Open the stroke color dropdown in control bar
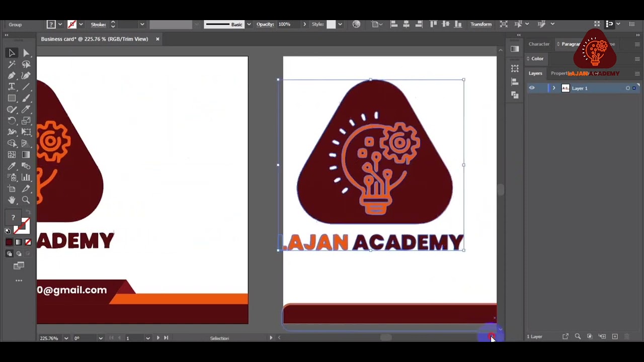The image size is (644, 362). point(80,24)
